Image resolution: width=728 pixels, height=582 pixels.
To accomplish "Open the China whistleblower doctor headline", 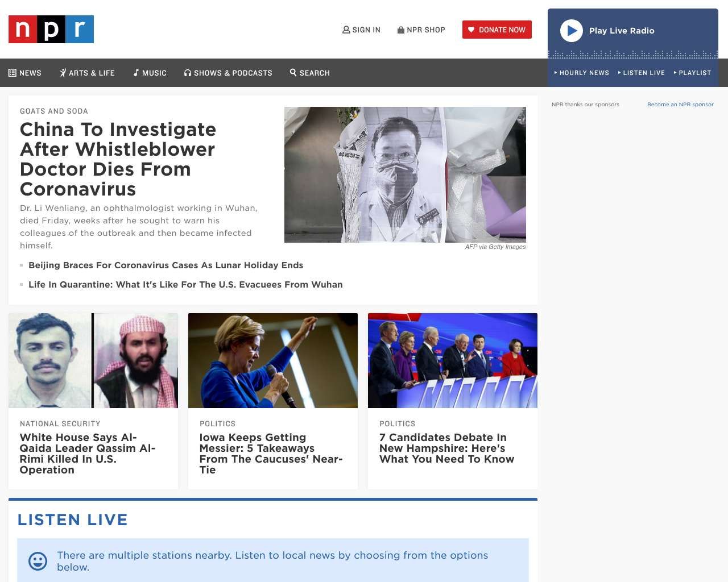I will coord(118,159).
